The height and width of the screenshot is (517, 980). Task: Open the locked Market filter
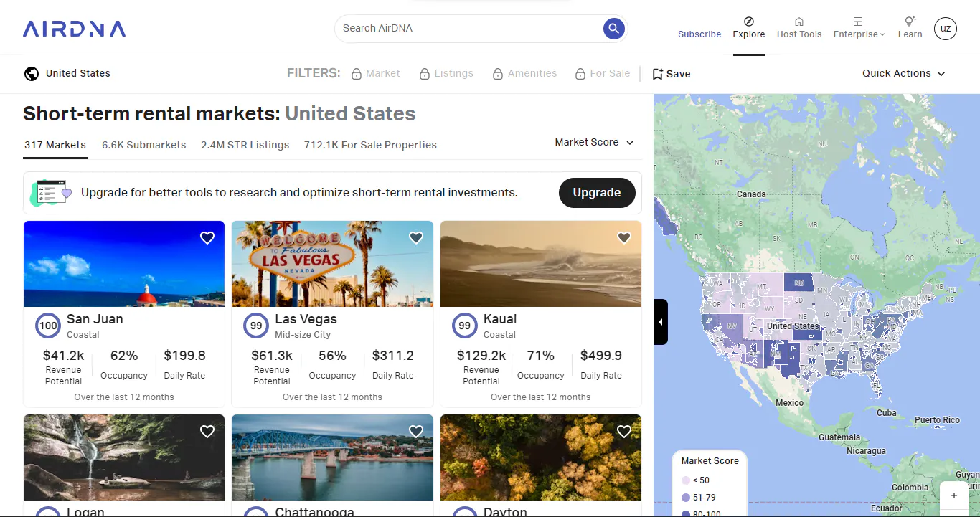click(x=376, y=74)
